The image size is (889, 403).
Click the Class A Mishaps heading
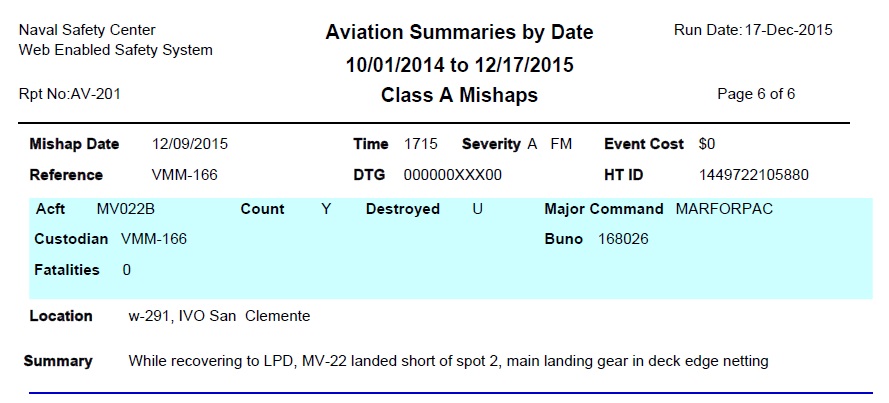pos(459,95)
